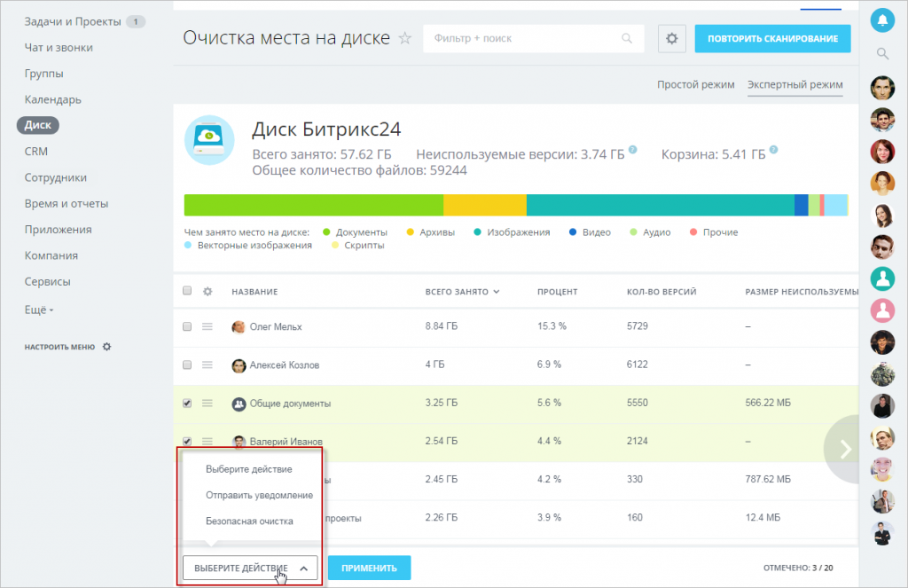Click the Диск Битрикс24 cloud drive icon
The image size is (908, 588).
209,139
